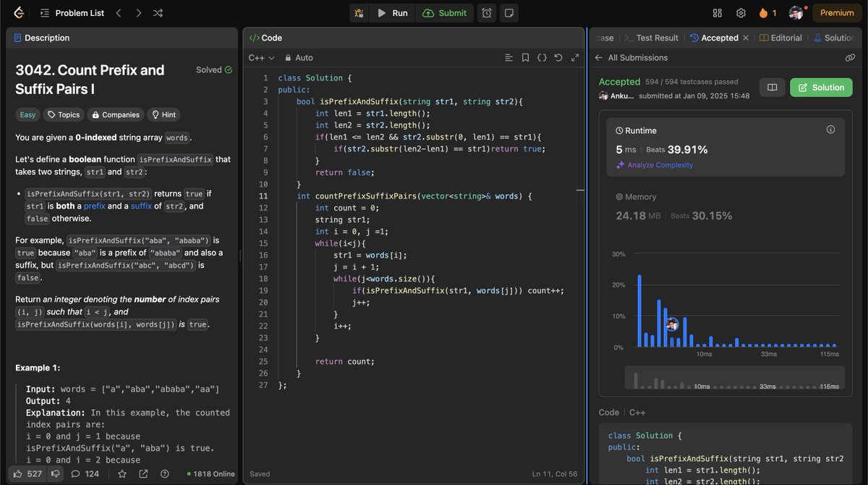Screen dimensions: 868x485
Task: Click the debugger icon beside Run
Action: click(x=359, y=13)
